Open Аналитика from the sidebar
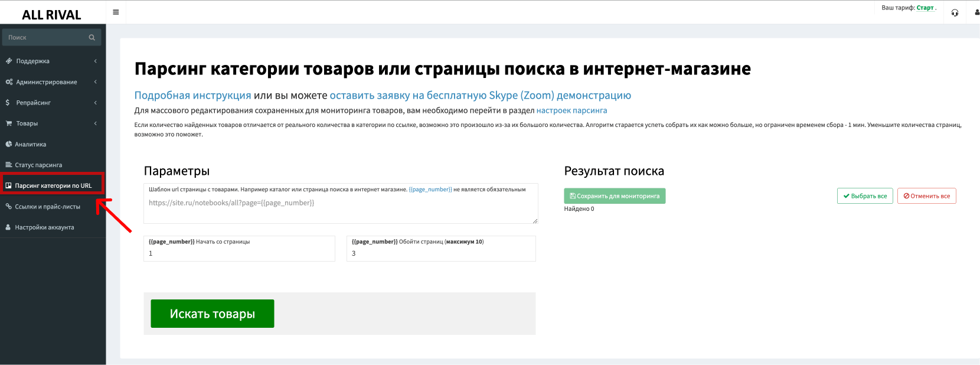 tap(30, 144)
